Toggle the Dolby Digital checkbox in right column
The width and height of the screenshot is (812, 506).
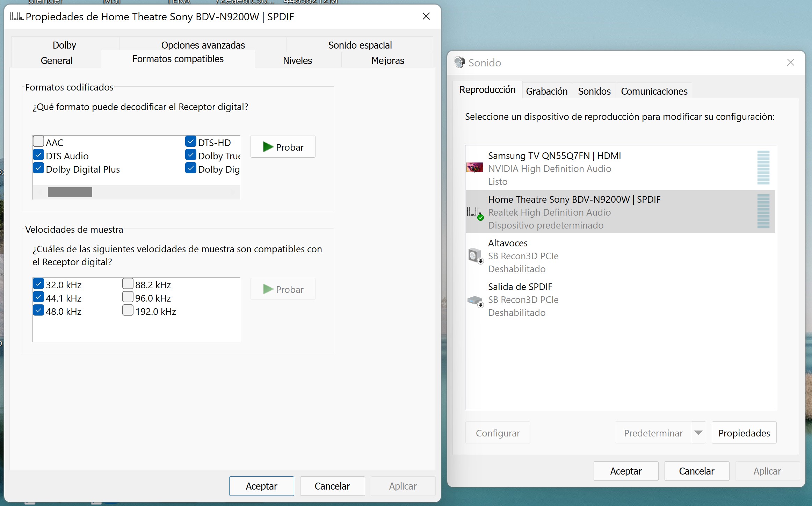(191, 168)
